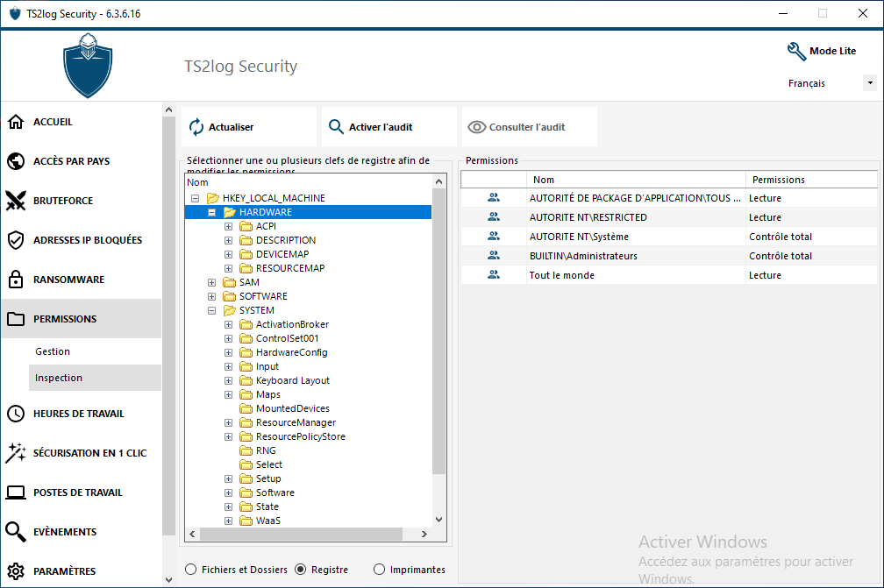The image size is (884, 588).
Task: Collapse the HARDWARE registry node
Action: [212, 212]
